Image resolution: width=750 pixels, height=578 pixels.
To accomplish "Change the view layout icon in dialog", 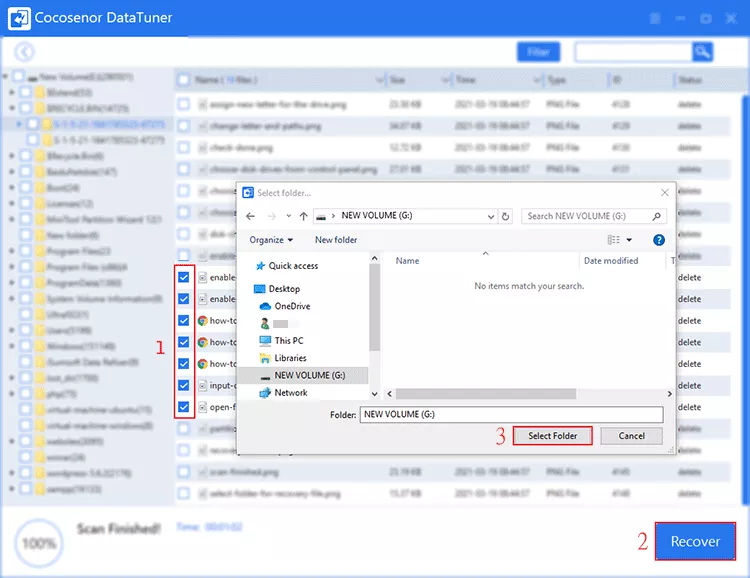I will [x=613, y=240].
